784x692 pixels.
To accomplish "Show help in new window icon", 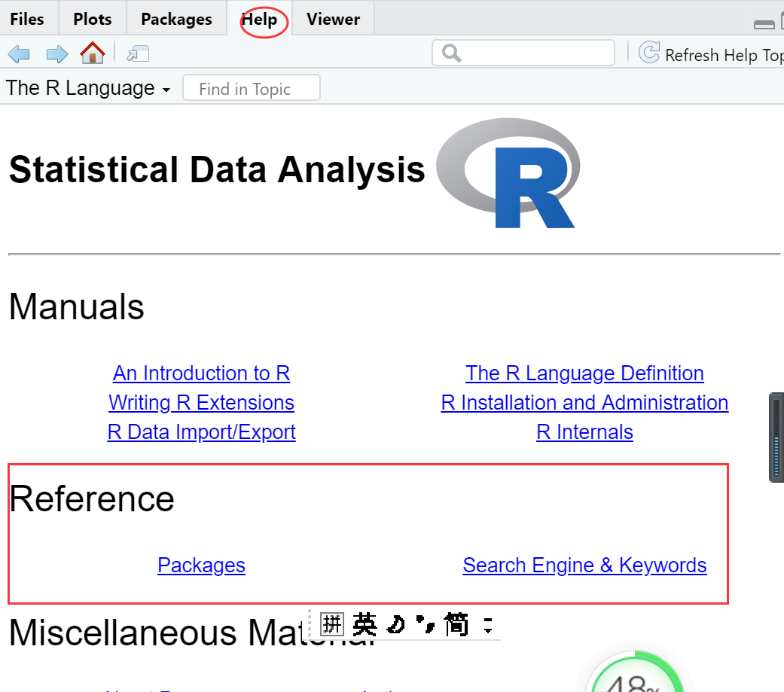I will [138, 53].
